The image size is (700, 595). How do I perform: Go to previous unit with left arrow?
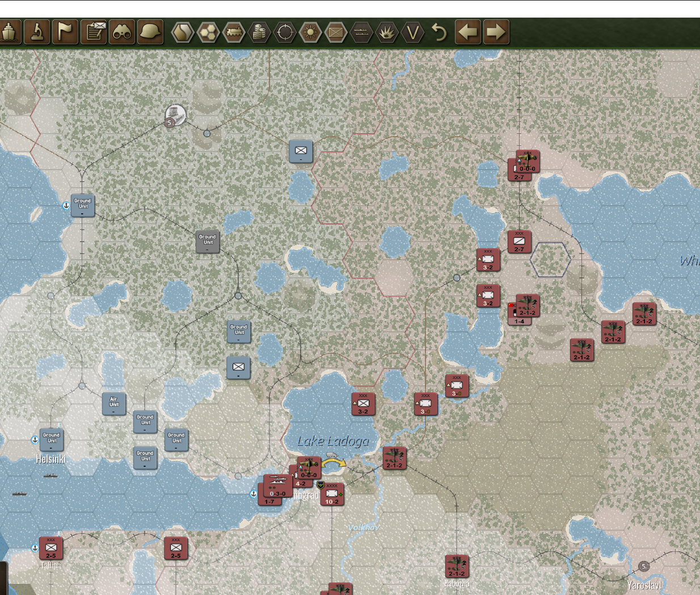tap(468, 32)
